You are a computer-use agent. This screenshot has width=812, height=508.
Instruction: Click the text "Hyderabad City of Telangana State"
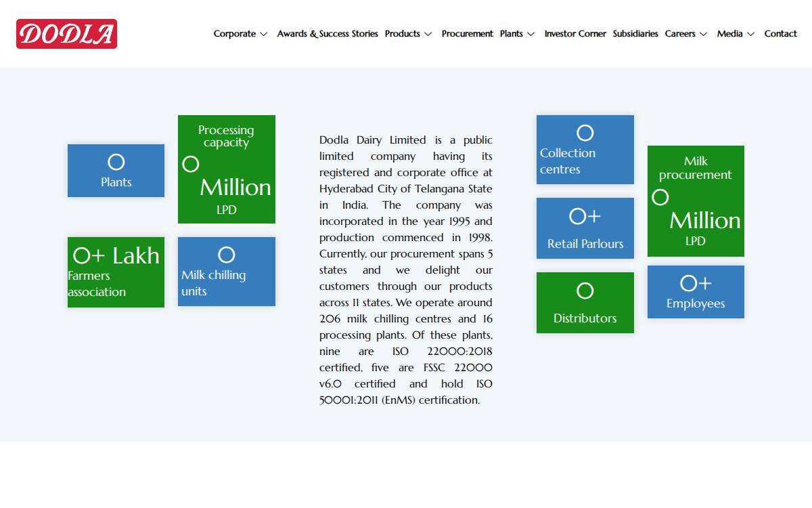(406, 189)
